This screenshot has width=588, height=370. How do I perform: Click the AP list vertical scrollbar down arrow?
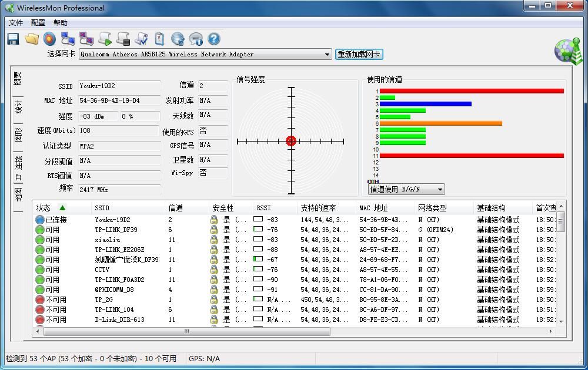click(561, 321)
